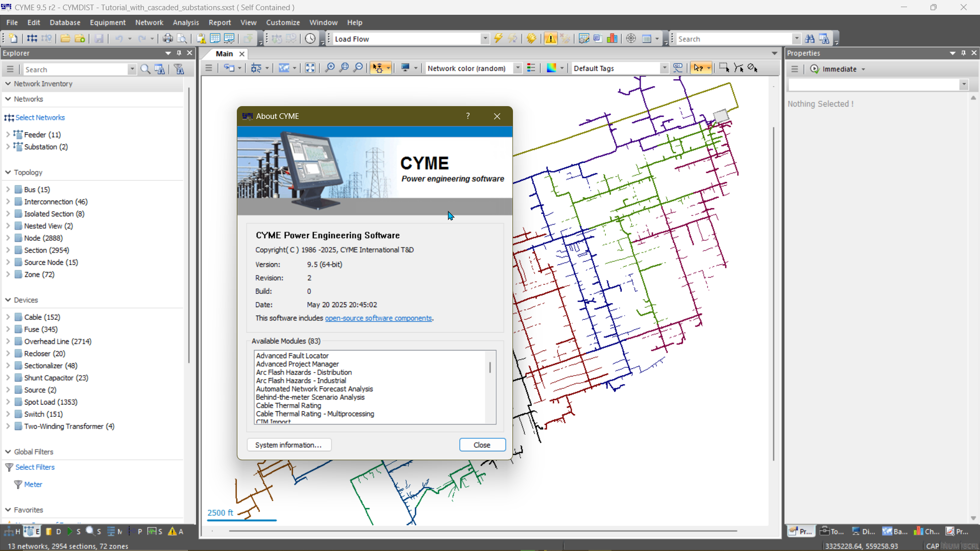Click the tag display icon after Default Tags

tap(678, 68)
